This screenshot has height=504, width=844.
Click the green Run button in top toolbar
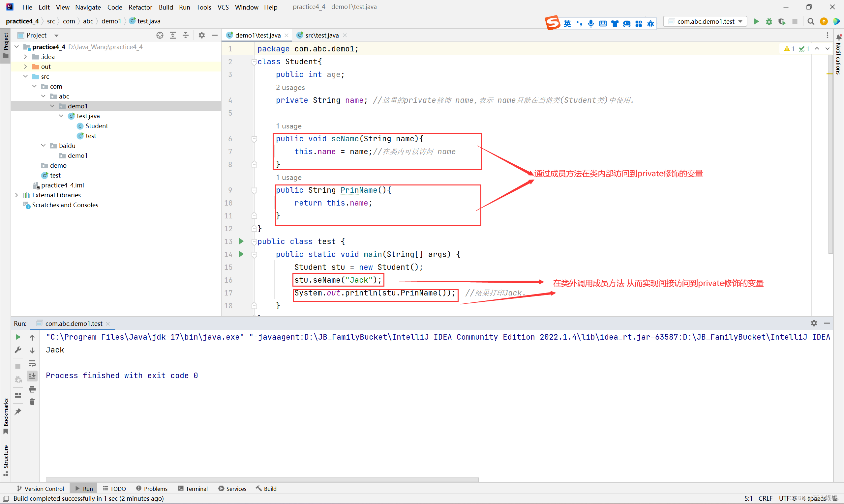(x=756, y=21)
